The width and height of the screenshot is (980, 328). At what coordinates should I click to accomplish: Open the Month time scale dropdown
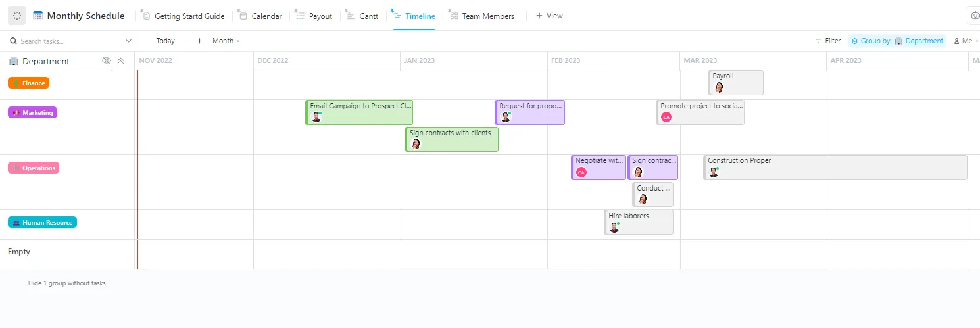[x=226, y=41]
